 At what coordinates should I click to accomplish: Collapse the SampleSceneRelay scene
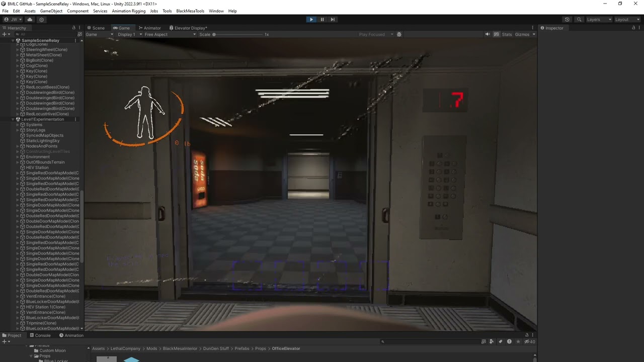click(x=13, y=40)
